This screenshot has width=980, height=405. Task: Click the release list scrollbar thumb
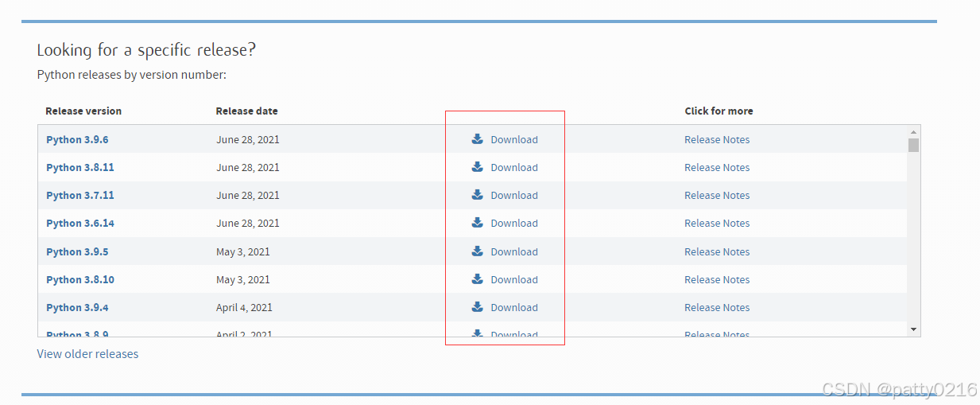click(913, 145)
